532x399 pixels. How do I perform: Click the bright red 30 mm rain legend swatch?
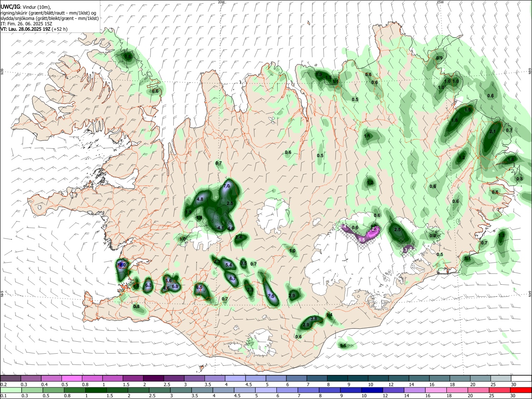[521, 390]
